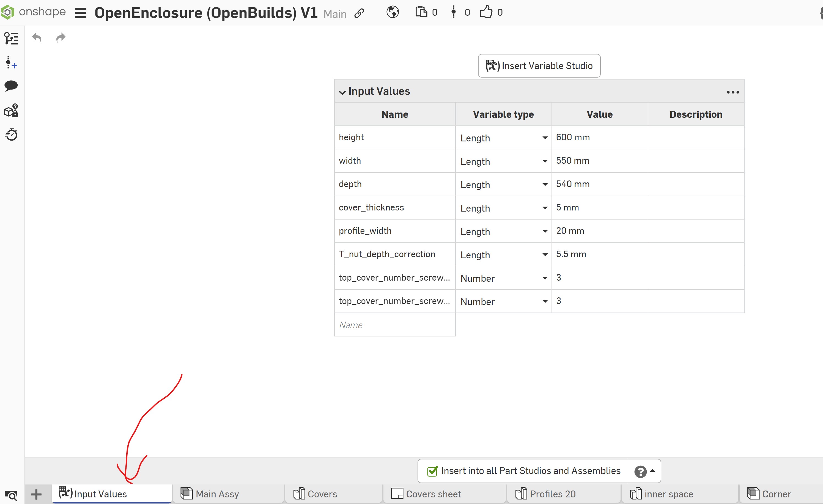Open the tab search icon at bottom-left
823x504 pixels.
11,495
